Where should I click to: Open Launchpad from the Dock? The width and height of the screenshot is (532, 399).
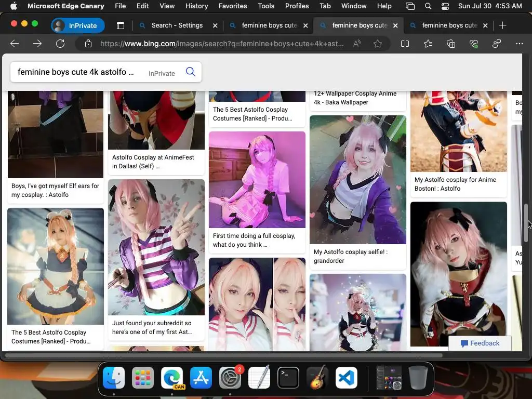pos(143,377)
